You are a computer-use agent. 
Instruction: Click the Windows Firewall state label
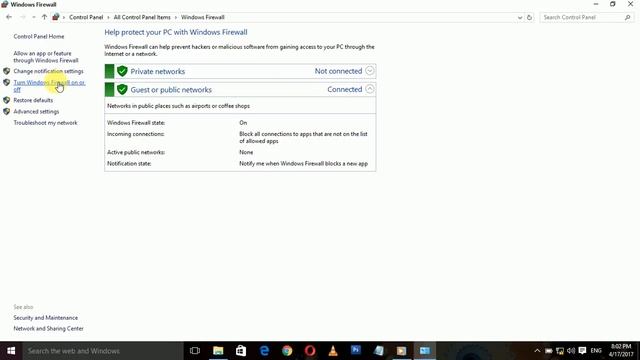(136, 123)
